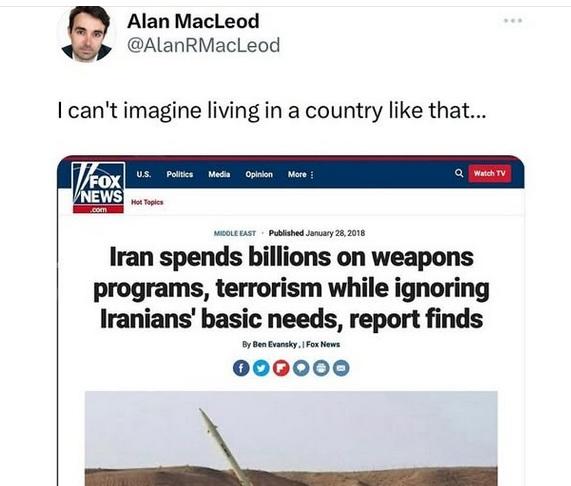
Task: Click the print article icon
Action: pyautogui.click(x=321, y=368)
